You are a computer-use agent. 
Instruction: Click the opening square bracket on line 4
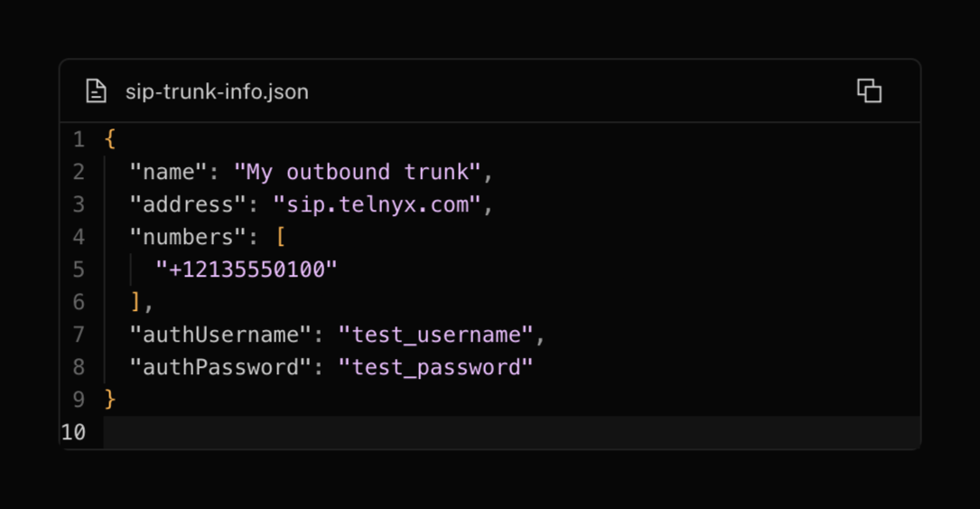click(x=281, y=237)
